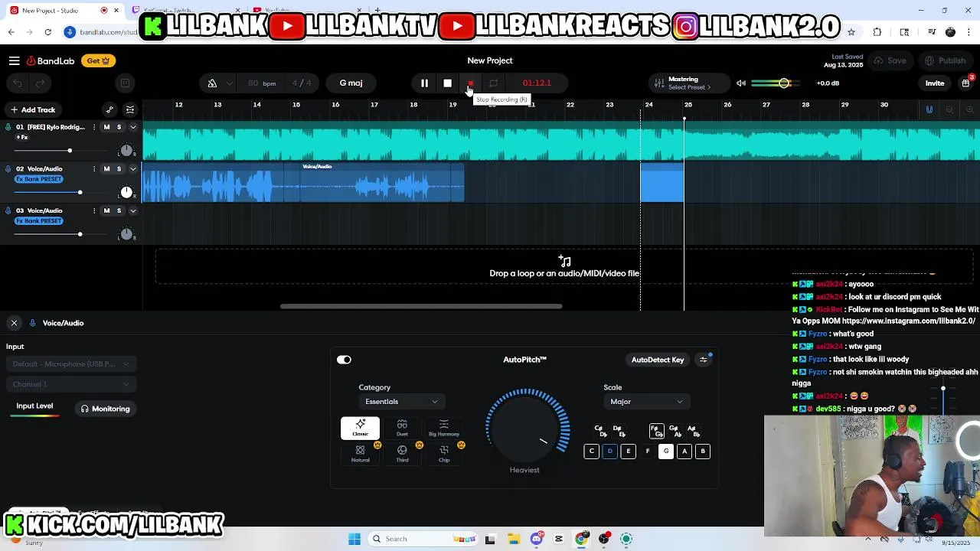Open Fx Bank PRESET on track 03
The width and height of the screenshot is (980, 551).
click(x=39, y=221)
